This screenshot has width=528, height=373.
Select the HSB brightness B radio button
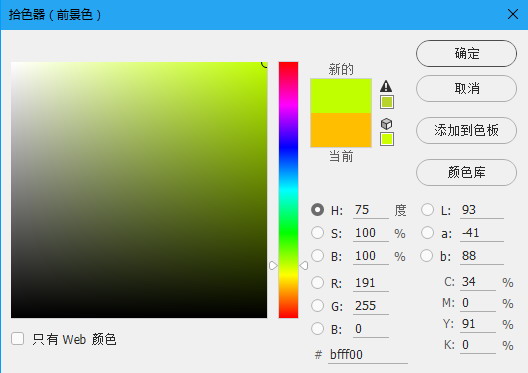pos(318,256)
